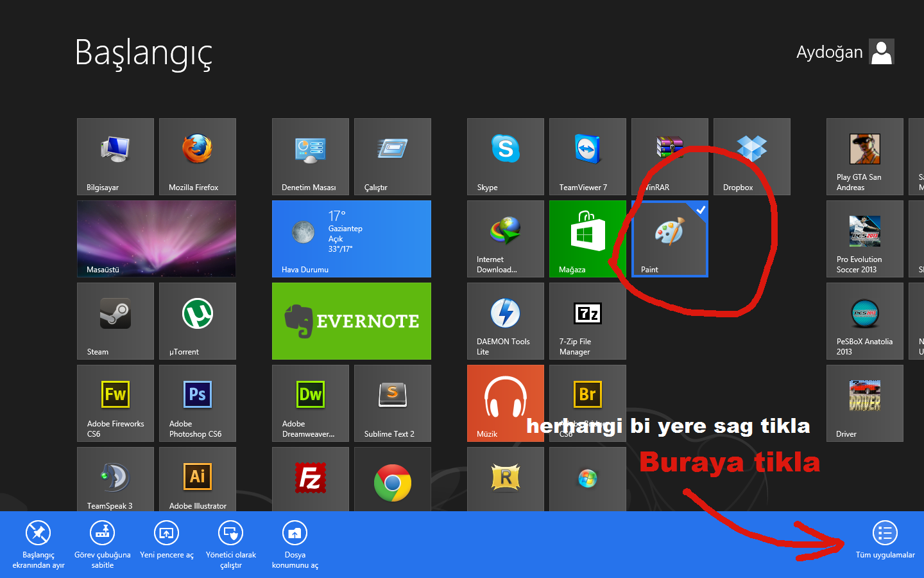Launch Sublime Text 2 tile

click(393, 403)
